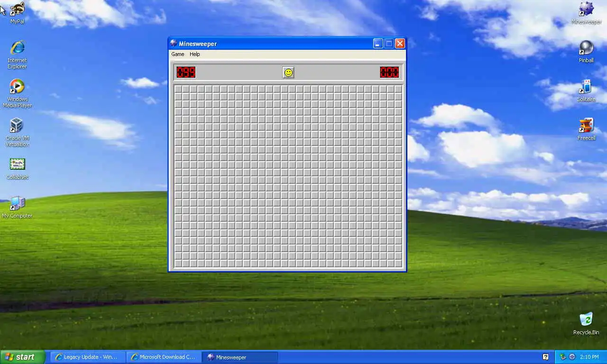Click the smiley face reset button
This screenshot has height=364, width=607.
[x=288, y=73]
